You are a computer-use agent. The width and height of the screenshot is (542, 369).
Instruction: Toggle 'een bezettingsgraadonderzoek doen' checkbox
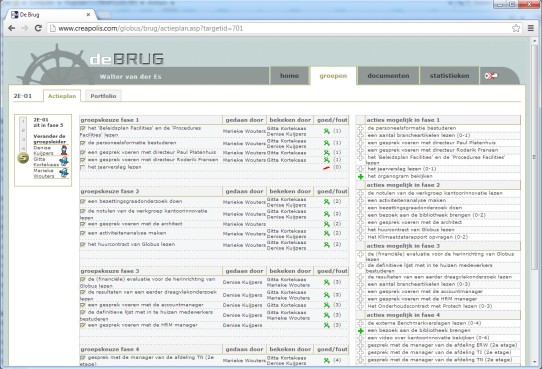tap(82, 201)
